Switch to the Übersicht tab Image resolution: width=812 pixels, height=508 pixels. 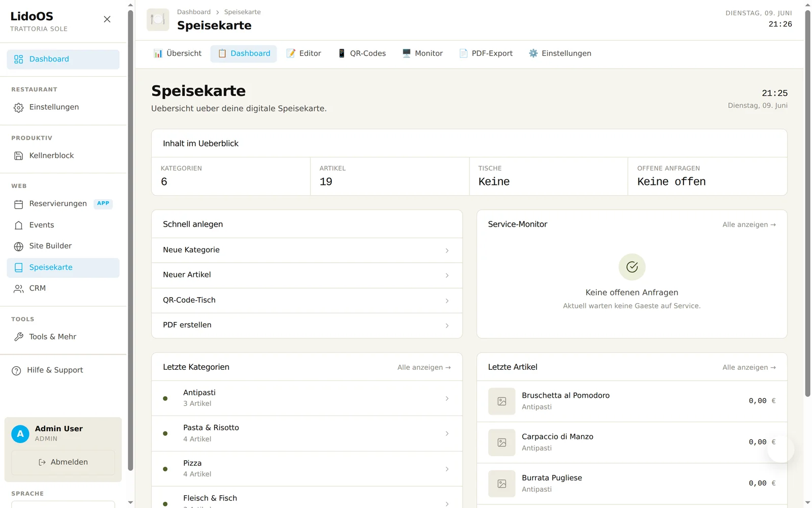(178, 54)
